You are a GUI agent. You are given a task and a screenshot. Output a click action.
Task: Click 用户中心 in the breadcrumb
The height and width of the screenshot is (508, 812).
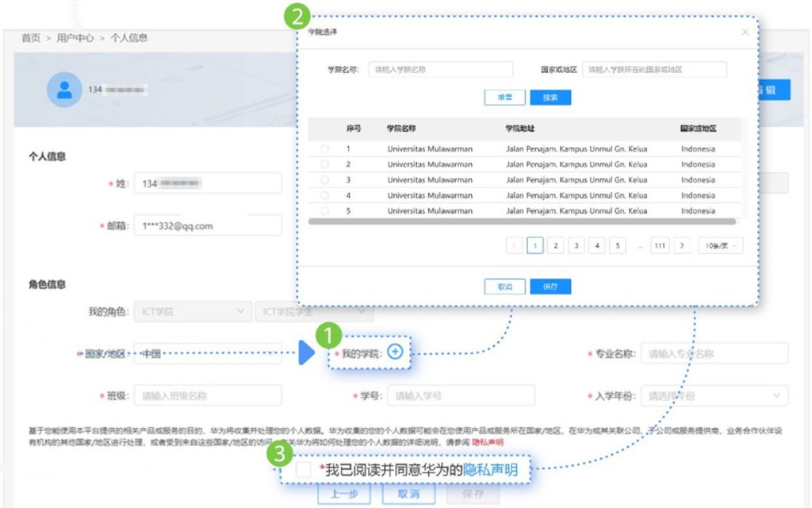pyautogui.click(x=75, y=38)
